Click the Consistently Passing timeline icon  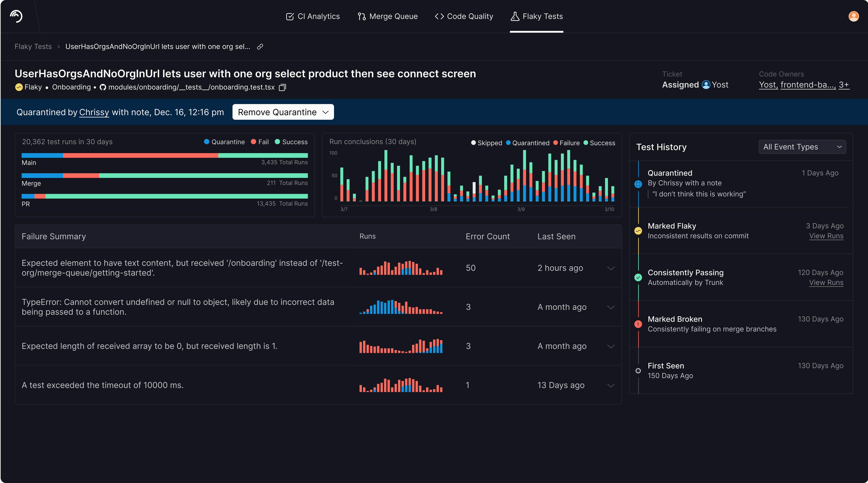click(x=638, y=277)
